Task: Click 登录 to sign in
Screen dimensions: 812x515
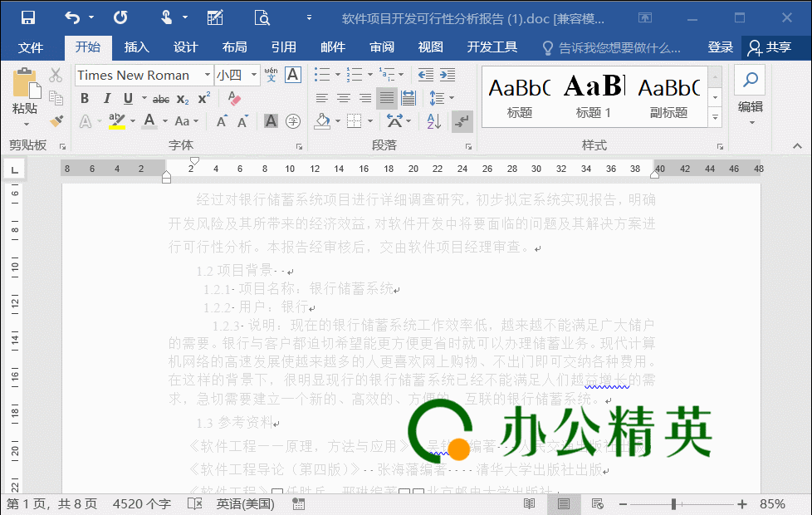Action: pyautogui.click(x=721, y=47)
